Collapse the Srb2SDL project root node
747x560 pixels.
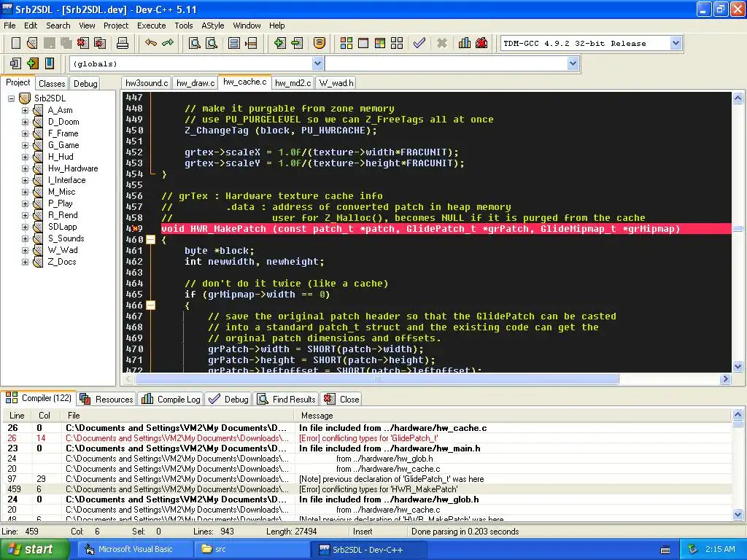(x=11, y=98)
